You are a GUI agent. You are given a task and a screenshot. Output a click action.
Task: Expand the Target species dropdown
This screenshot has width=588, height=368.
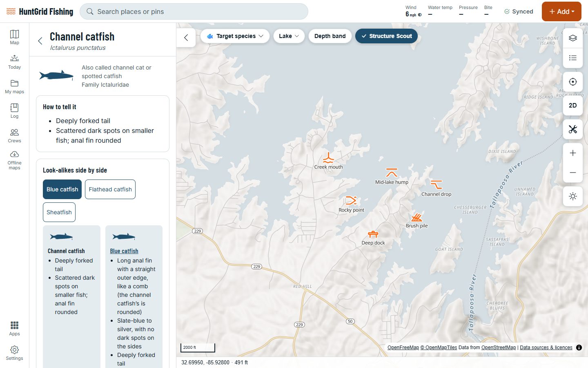(x=235, y=36)
